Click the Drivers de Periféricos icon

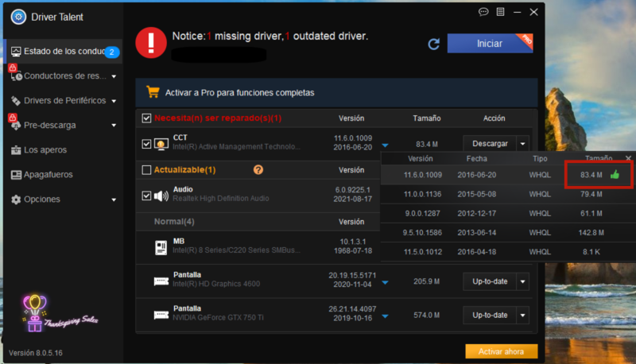pyautogui.click(x=16, y=100)
